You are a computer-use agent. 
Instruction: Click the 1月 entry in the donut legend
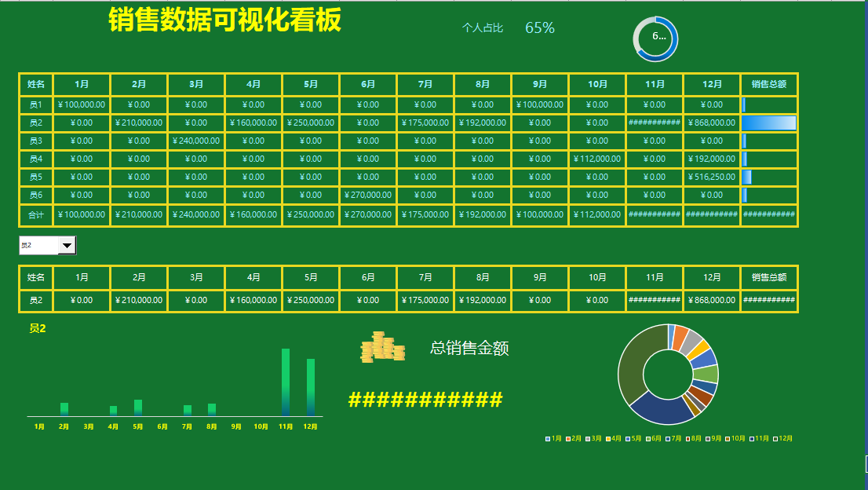pyautogui.click(x=553, y=438)
